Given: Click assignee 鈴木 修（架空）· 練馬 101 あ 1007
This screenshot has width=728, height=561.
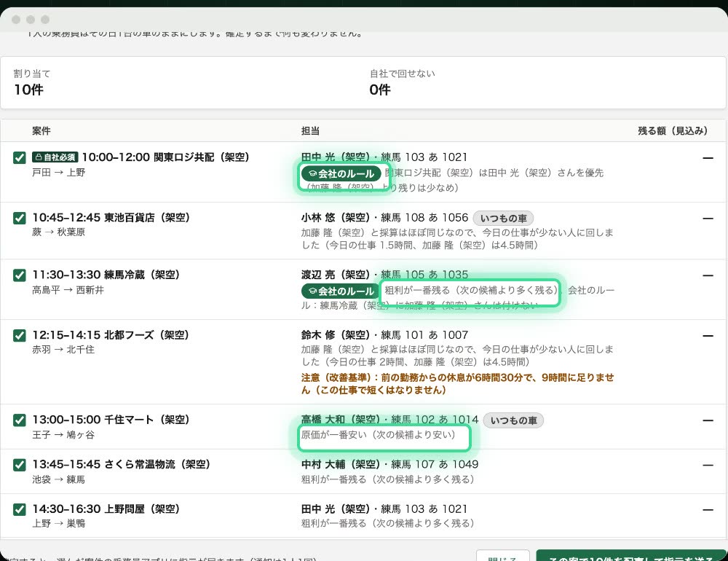Looking at the screenshot, I should coord(384,334).
